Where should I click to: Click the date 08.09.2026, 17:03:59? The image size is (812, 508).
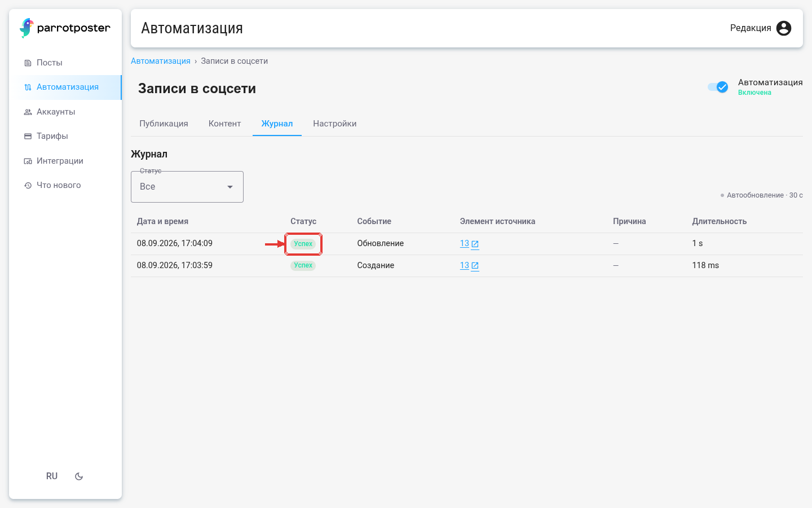175,265
